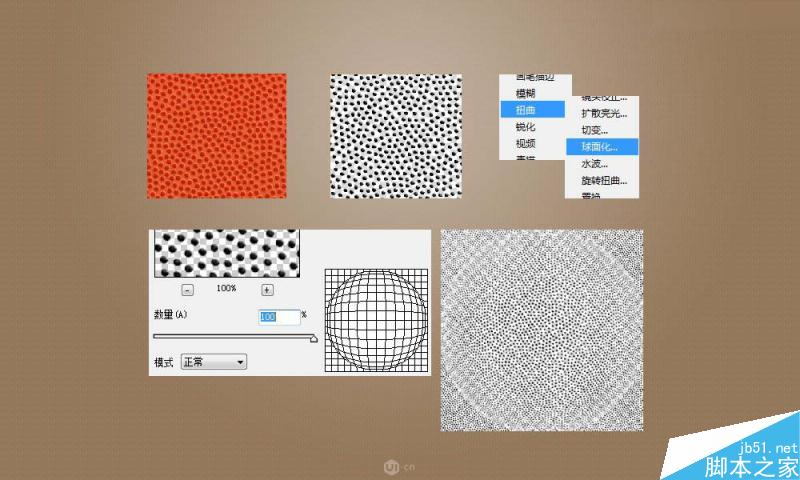
Task: Choose 扩散亮光... from the distort submenu
Action: 602,113
